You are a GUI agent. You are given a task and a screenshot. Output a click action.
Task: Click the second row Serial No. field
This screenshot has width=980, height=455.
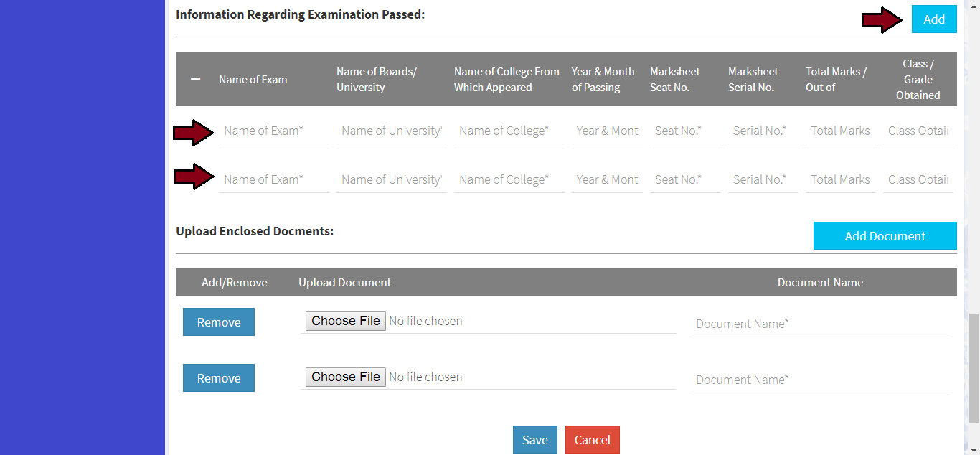763,179
